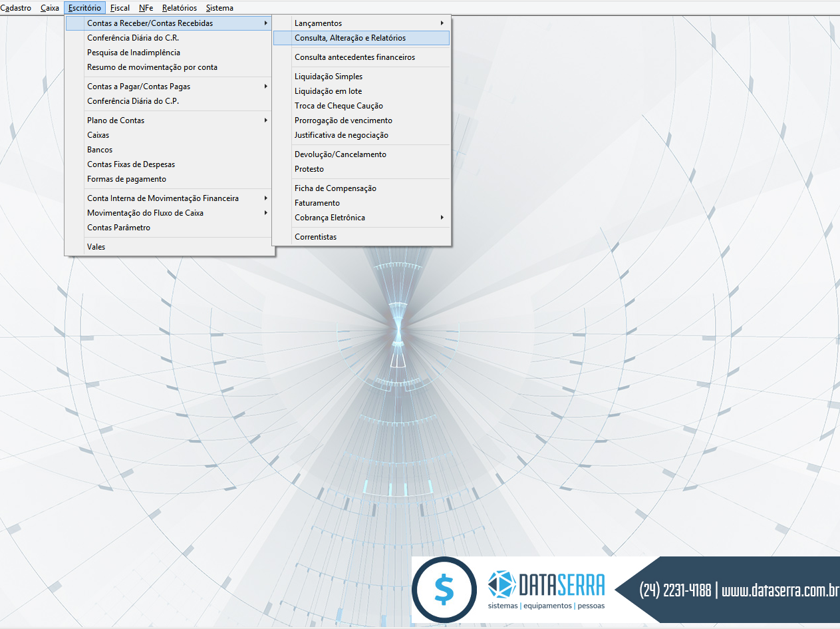This screenshot has height=629, width=840.
Task: Open Correntistas
Action: [361, 237]
